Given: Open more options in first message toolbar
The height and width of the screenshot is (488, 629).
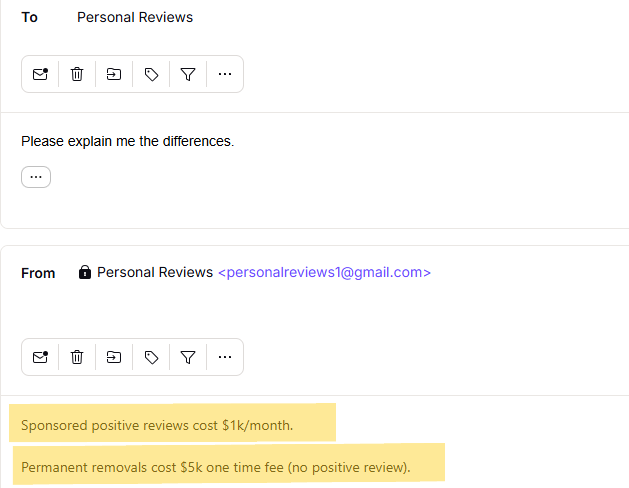Looking at the screenshot, I should pos(225,74).
